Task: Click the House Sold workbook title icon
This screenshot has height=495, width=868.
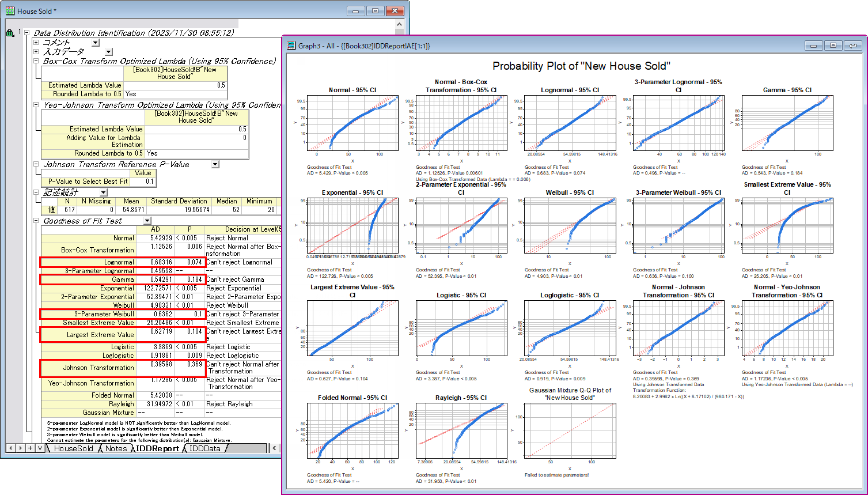Action: [x=10, y=11]
